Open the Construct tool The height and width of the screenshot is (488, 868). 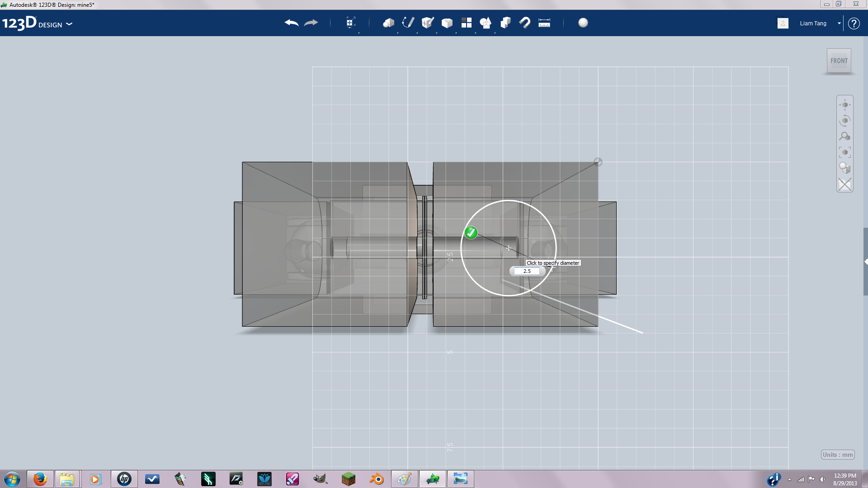point(428,23)
